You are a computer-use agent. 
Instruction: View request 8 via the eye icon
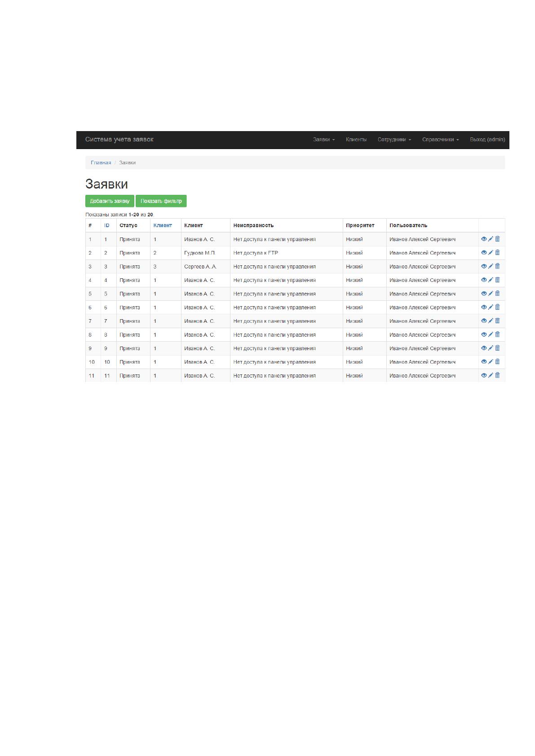pos(484,334)
